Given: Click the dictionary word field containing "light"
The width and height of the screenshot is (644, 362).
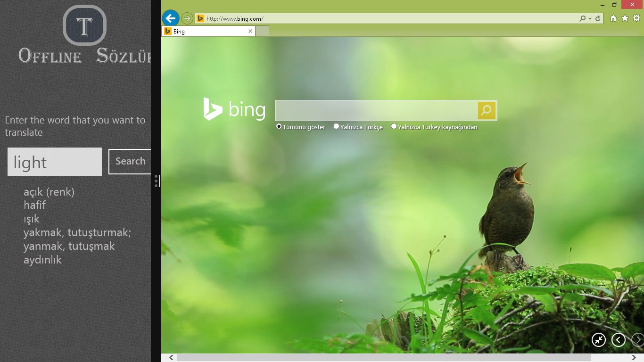Looking at the screenshot, I should (55, 162).
